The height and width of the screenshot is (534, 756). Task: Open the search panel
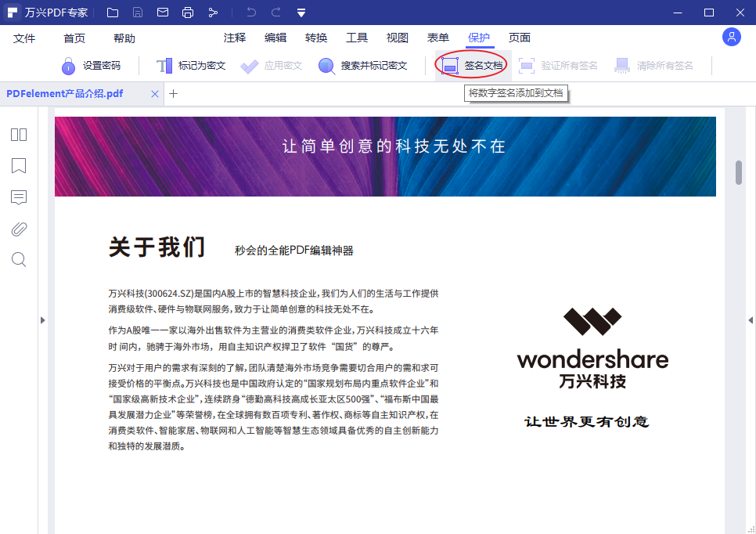point(18,259)
